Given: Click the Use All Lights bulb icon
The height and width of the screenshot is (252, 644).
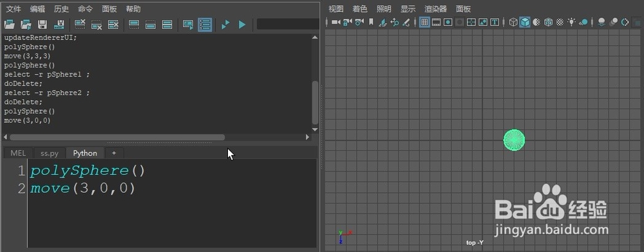Looking at the screenshot, I should 571,22.
